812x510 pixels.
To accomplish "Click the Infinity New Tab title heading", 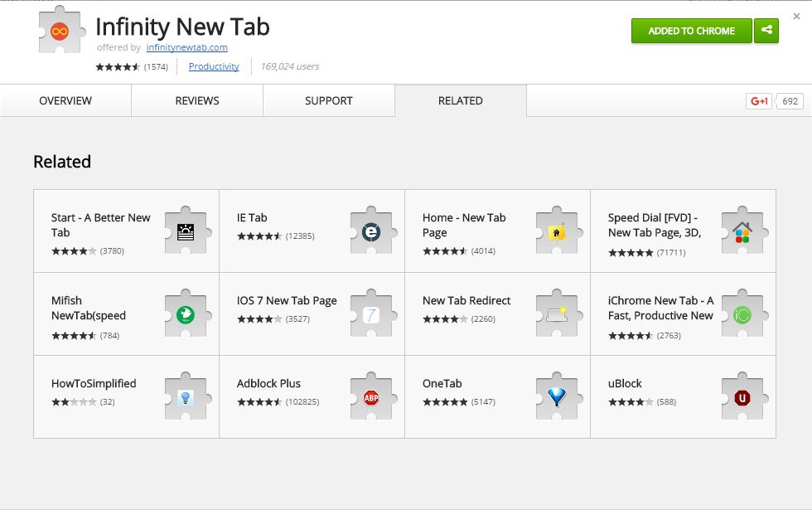I will pyautogui.click(x=183, y=27).
